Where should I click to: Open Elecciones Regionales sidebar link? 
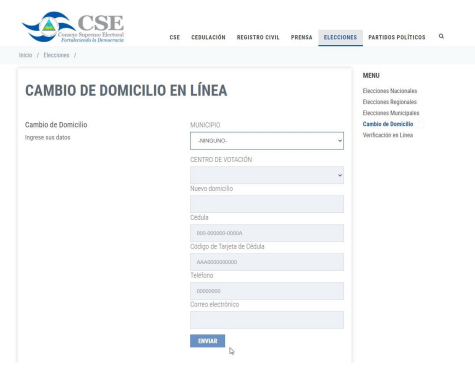click(390, 102)
